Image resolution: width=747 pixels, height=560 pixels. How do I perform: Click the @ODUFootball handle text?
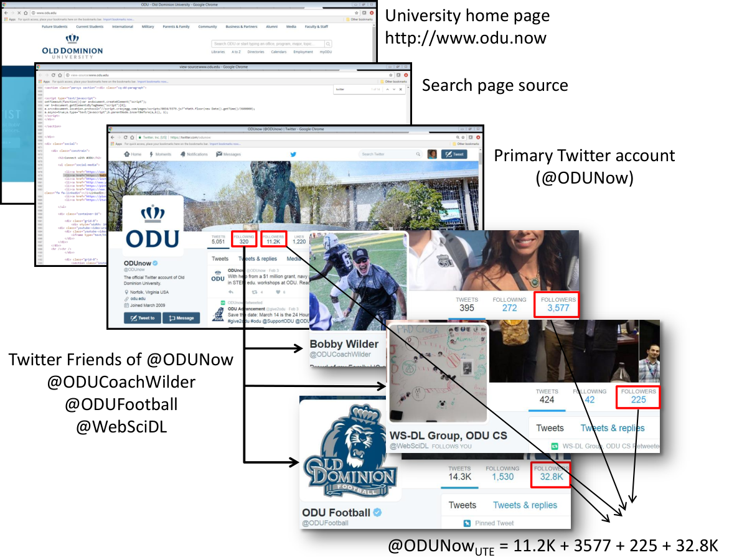click(325, 523)
